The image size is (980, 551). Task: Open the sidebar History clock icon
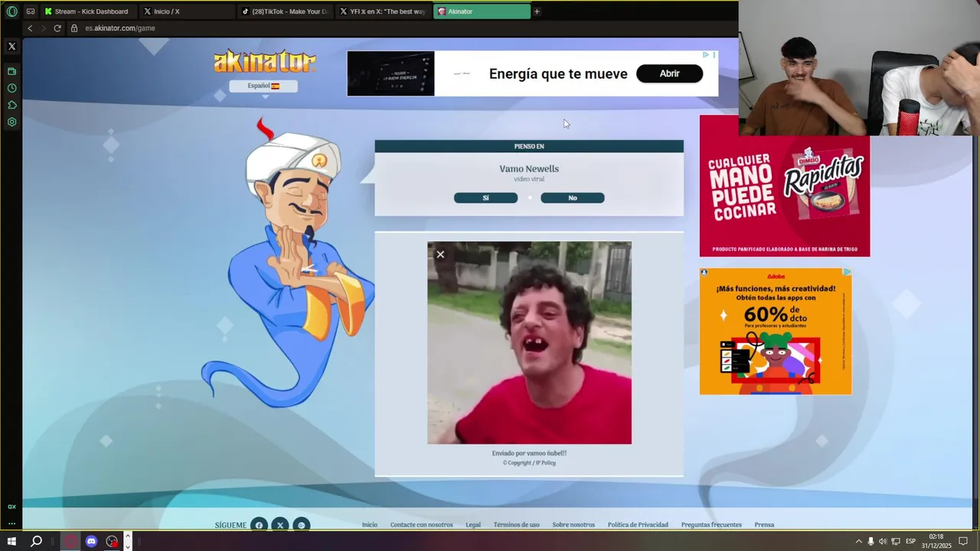coord(11,88)
